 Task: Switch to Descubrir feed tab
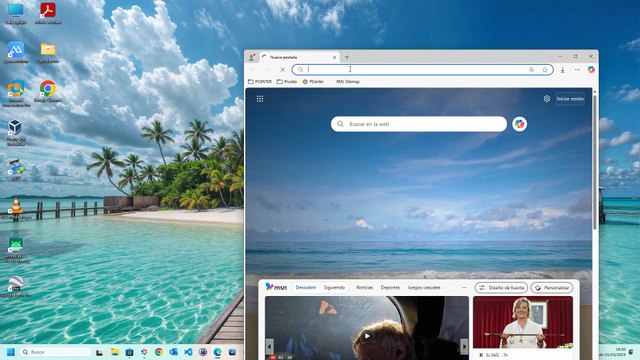click(306, 288)
